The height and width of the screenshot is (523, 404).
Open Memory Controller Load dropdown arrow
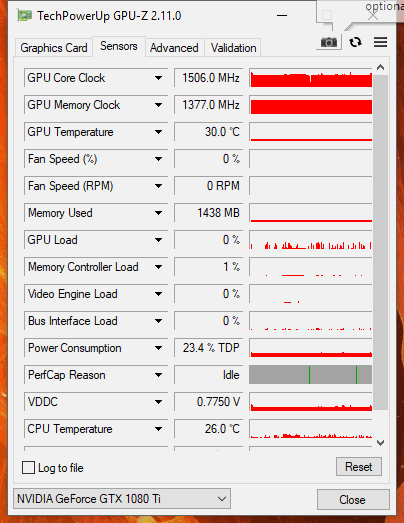[x=158, y=267]
